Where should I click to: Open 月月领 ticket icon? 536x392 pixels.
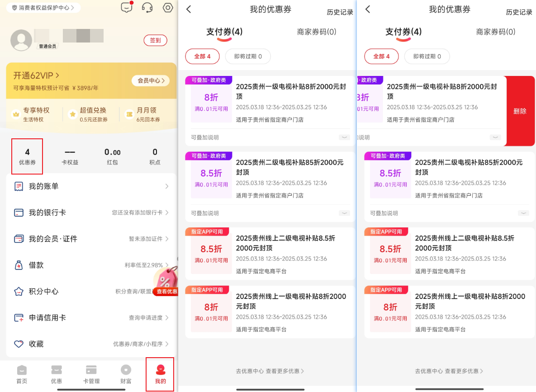point(129,114)
